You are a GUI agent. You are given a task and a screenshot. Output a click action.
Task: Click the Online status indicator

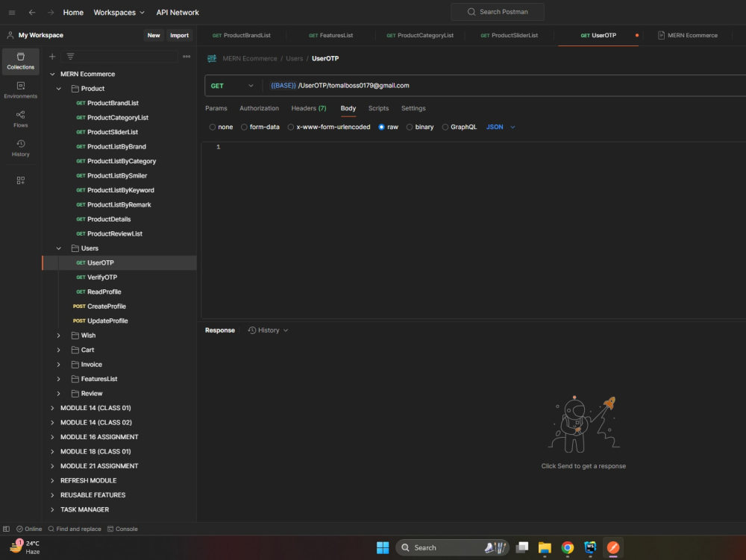29,529
